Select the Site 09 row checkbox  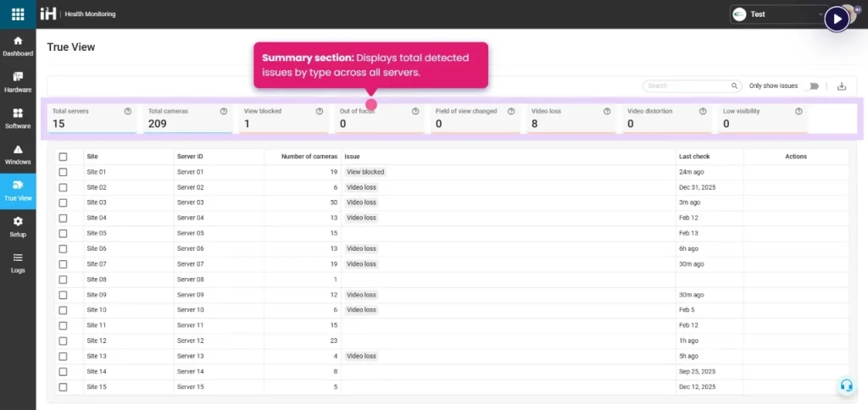(63, 295)
